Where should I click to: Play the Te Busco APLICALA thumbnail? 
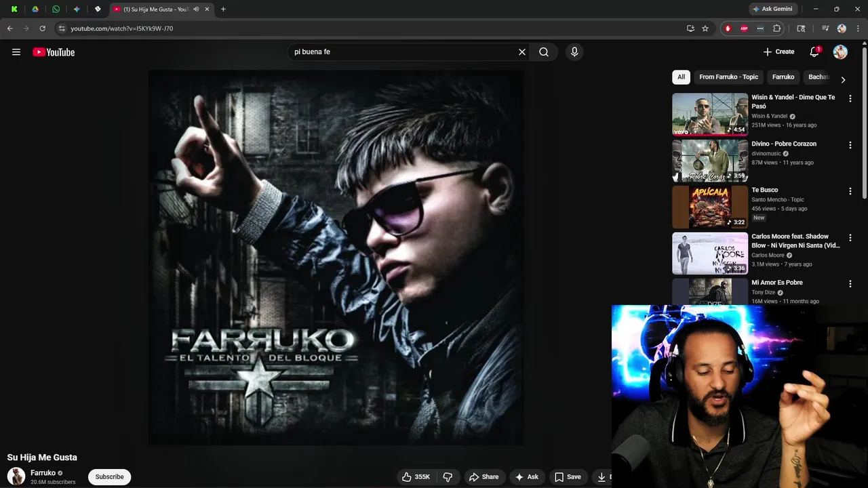click(x=710, y=207)
